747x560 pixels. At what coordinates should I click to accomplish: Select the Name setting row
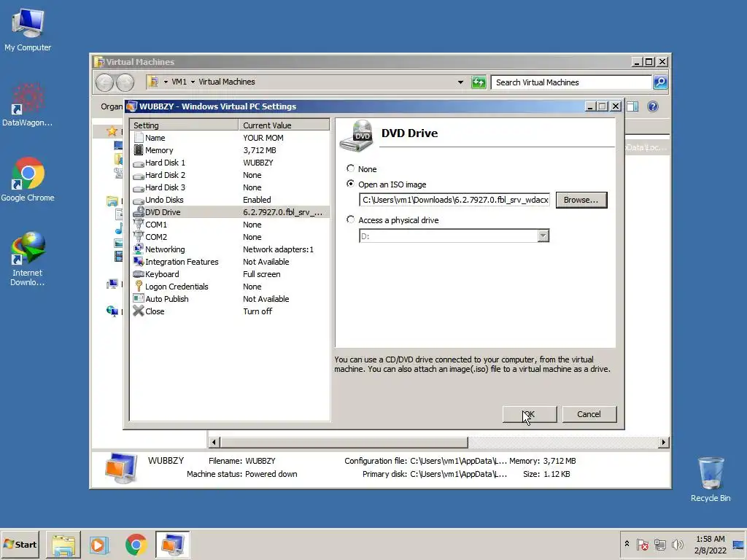229,138
